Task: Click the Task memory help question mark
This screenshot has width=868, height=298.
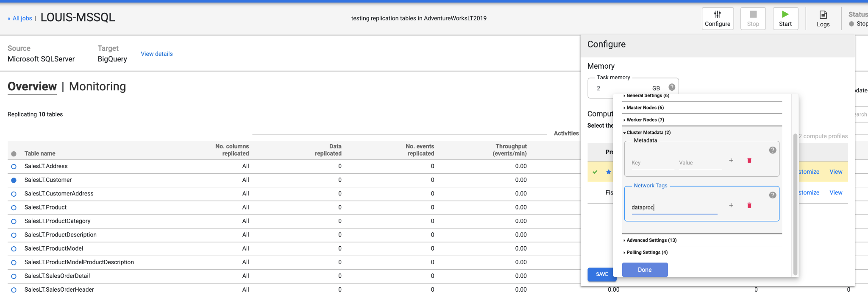Action: [x=672, y=87]
